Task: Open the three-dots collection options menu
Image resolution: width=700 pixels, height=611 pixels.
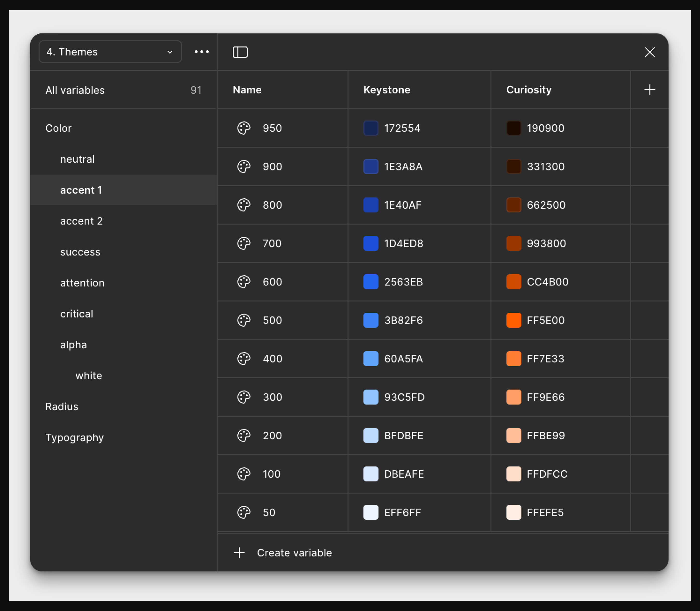Action: point(201,52)
